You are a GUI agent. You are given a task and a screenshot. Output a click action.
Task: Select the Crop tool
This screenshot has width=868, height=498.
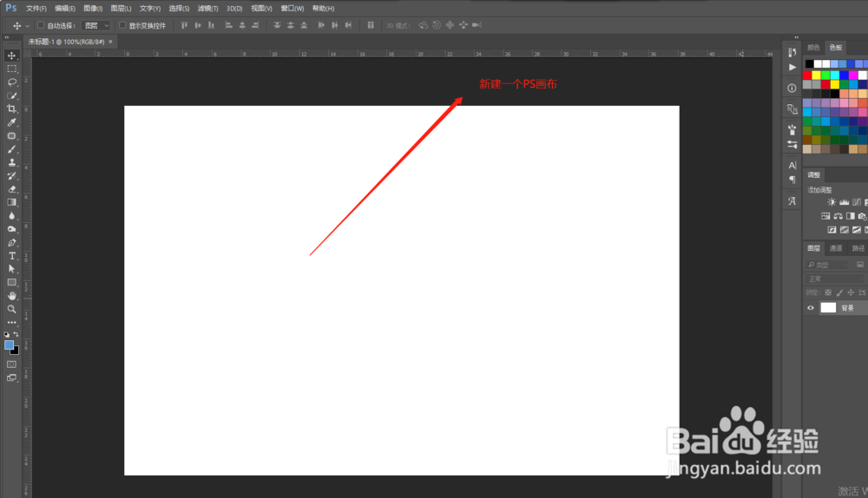tap(11, 109)
